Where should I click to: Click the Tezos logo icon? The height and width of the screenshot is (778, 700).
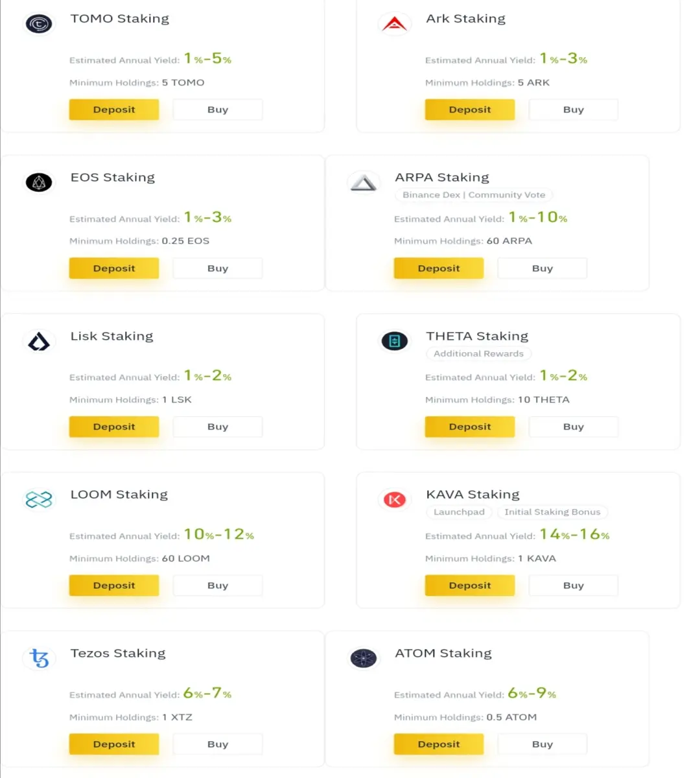click(39, 659)
